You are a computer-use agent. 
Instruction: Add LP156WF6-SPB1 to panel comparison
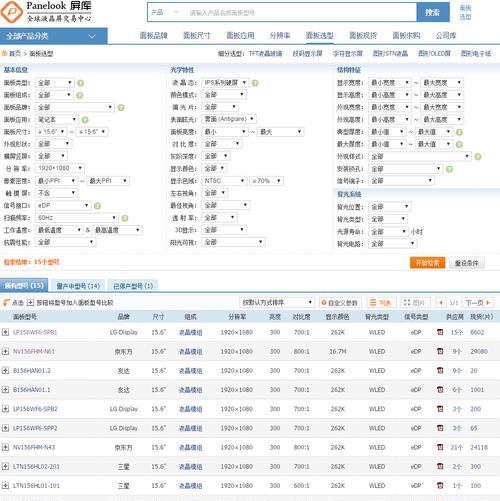(5, 332)
